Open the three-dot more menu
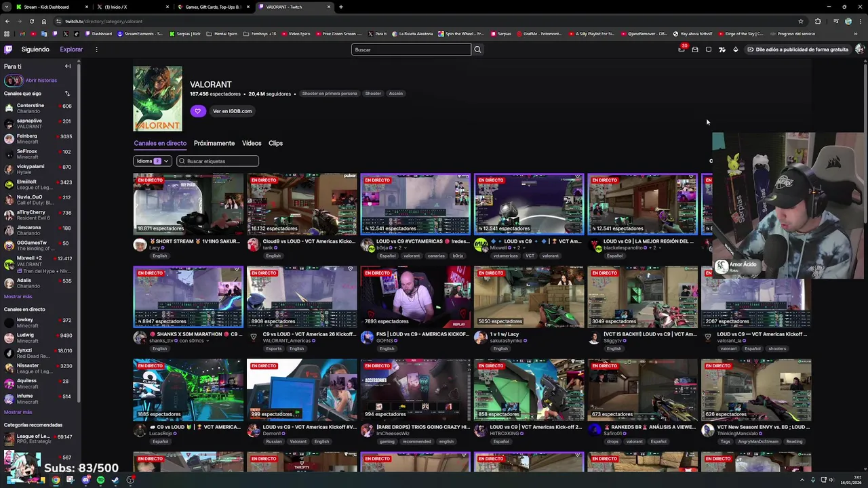The width and height of the screenshot is (868, 488). click(96, 49)
